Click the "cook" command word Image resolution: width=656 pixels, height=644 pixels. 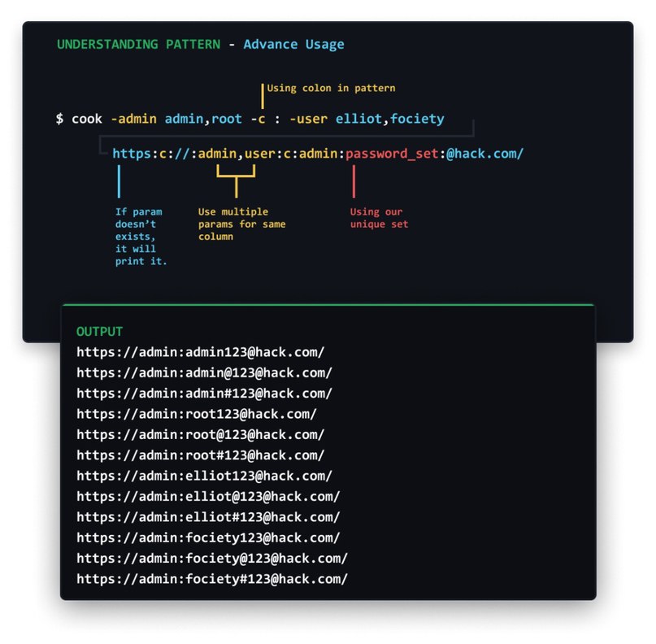(x=87, y=119)
